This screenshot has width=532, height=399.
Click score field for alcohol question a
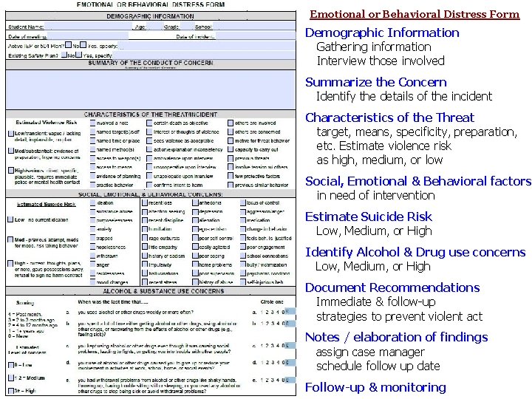290,312
